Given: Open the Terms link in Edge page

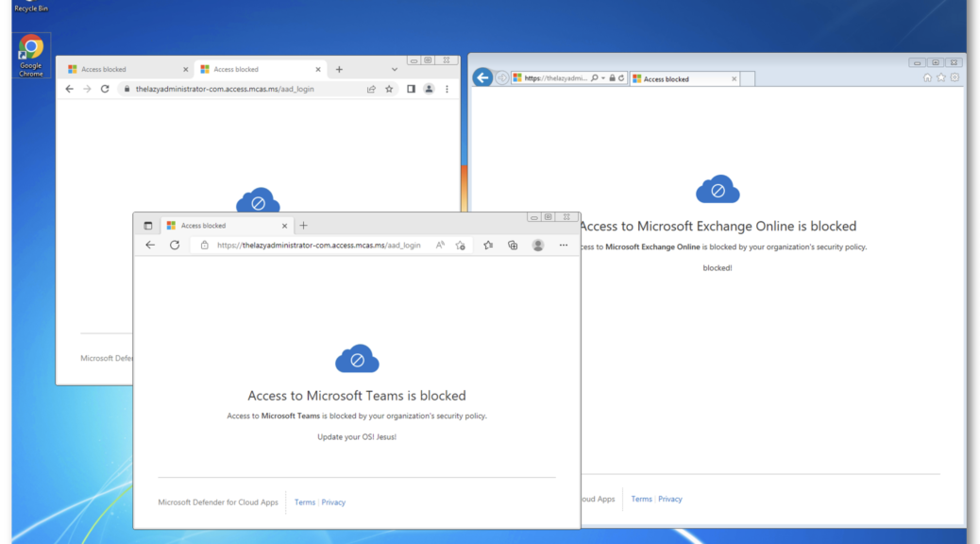Looking at the screenshot, I should [305, 502].
